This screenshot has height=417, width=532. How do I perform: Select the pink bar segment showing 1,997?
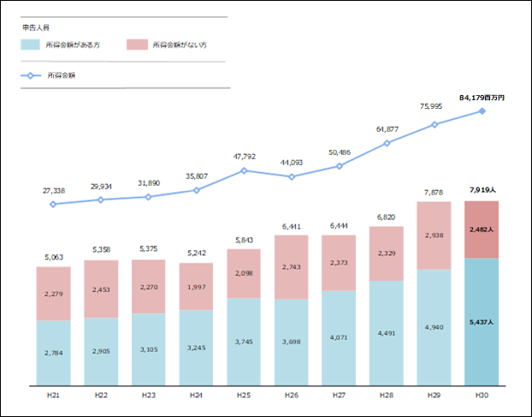tap(196, 287)
